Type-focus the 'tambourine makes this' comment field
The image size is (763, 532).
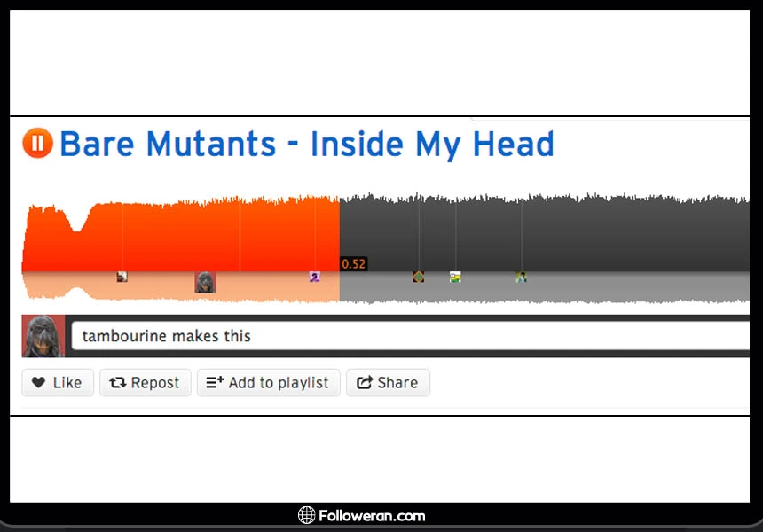point(408,336)
